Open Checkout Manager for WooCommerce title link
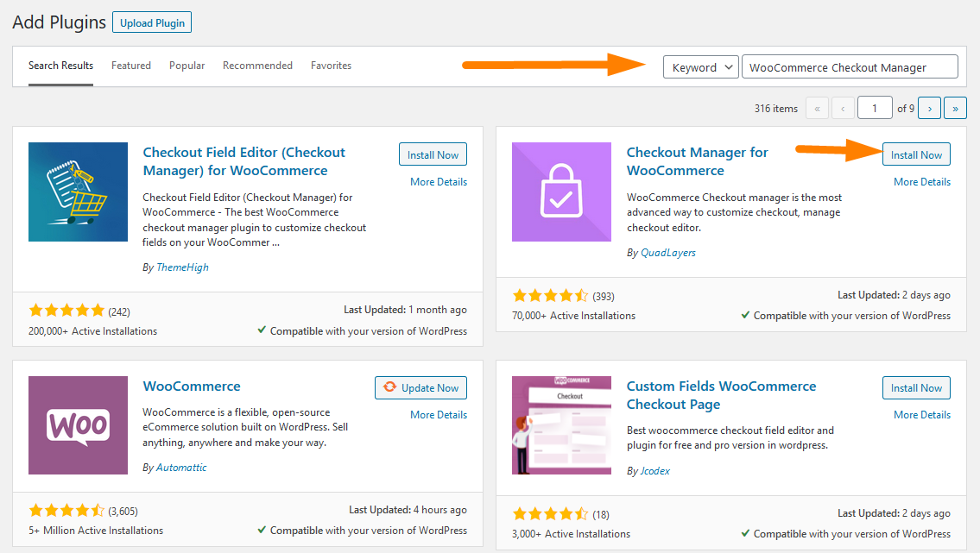980x553 pixels. point(697,161)
